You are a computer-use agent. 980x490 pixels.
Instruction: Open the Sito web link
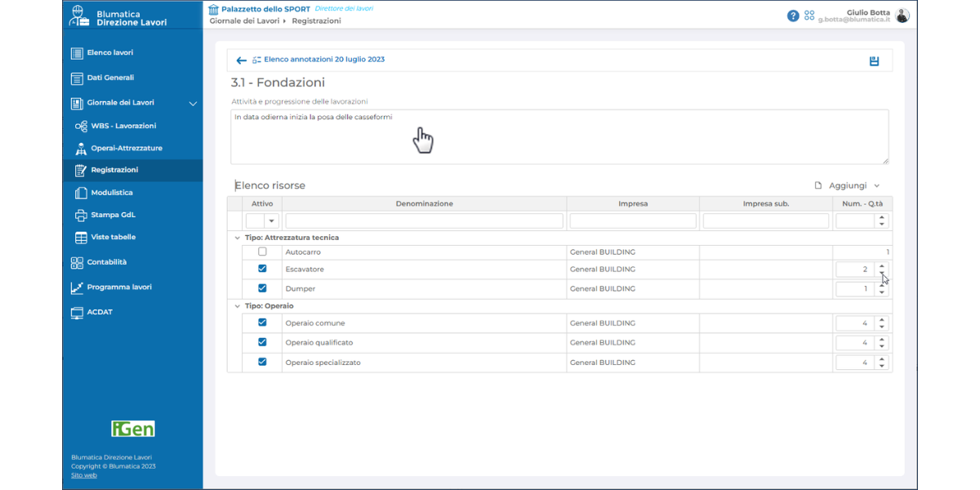tap(84, 475)
